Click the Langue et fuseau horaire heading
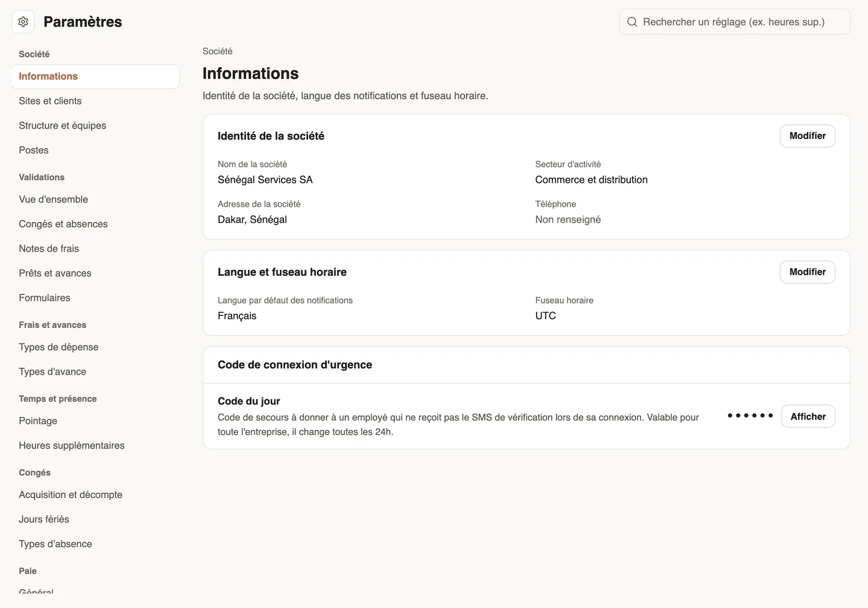Image resolution: width=868 pixels, height=608 pixels. [282, 272]
